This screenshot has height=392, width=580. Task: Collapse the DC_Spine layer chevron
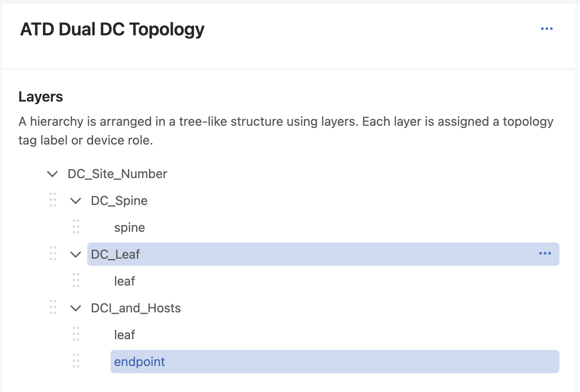tap(76, 200)
